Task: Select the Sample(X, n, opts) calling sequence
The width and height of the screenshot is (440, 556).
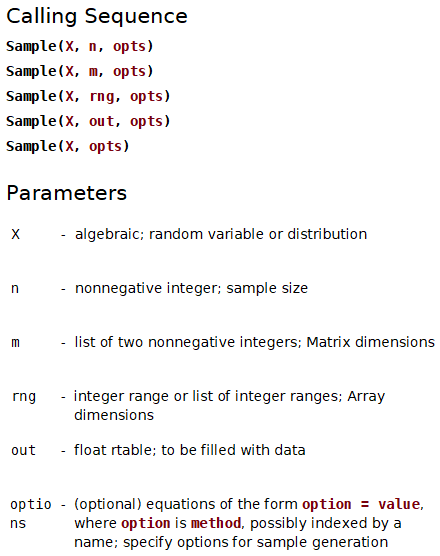Action: [80, 46]
